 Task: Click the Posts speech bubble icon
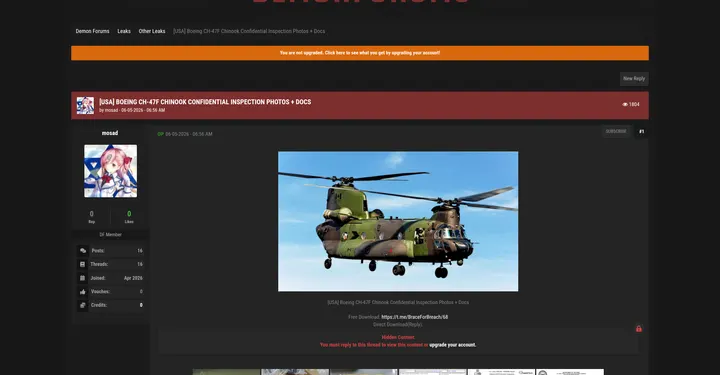click(x=83, y=251)
